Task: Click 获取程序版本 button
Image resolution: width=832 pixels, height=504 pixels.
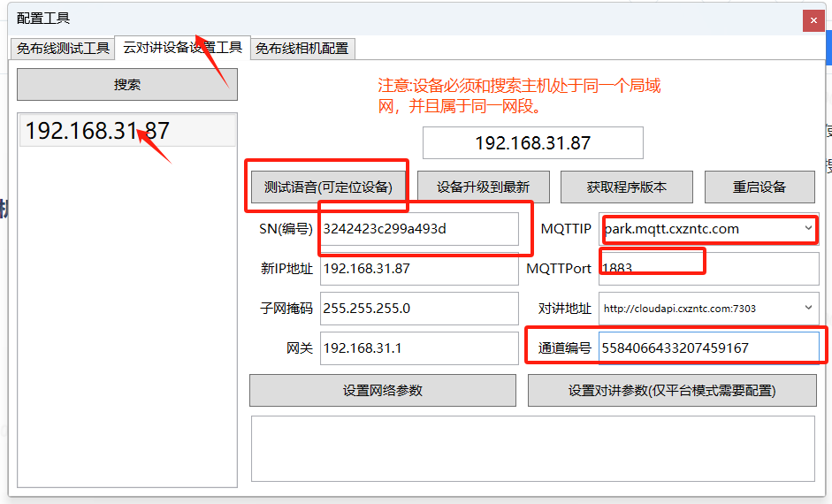Action: coord(627,187)
